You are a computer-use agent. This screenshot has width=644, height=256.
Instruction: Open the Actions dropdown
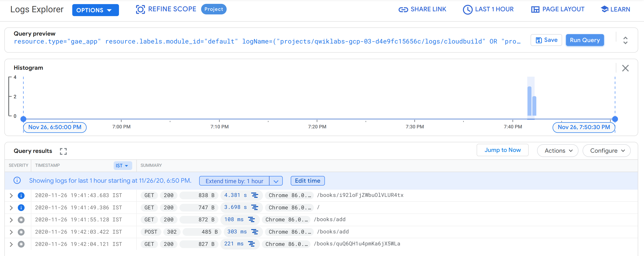(x=558, y=150)
